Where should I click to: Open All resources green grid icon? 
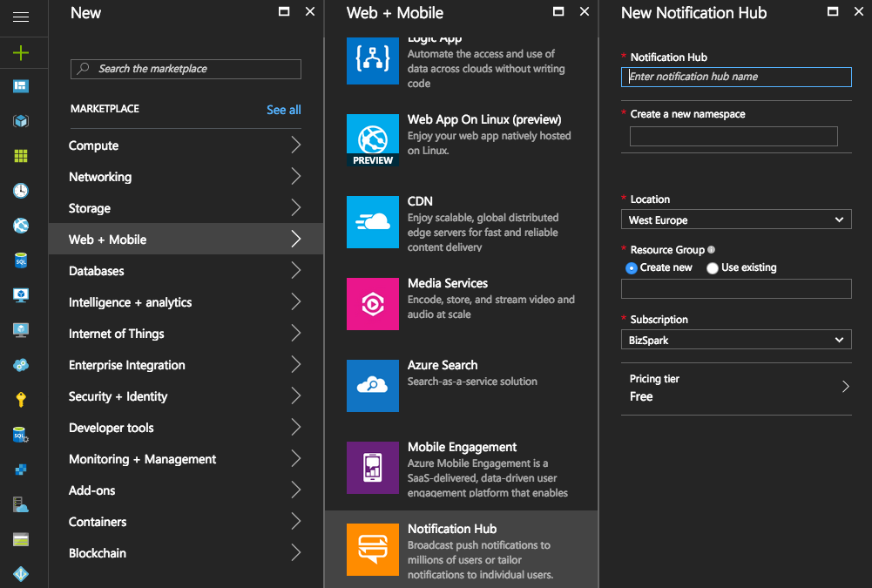(21, 156)
